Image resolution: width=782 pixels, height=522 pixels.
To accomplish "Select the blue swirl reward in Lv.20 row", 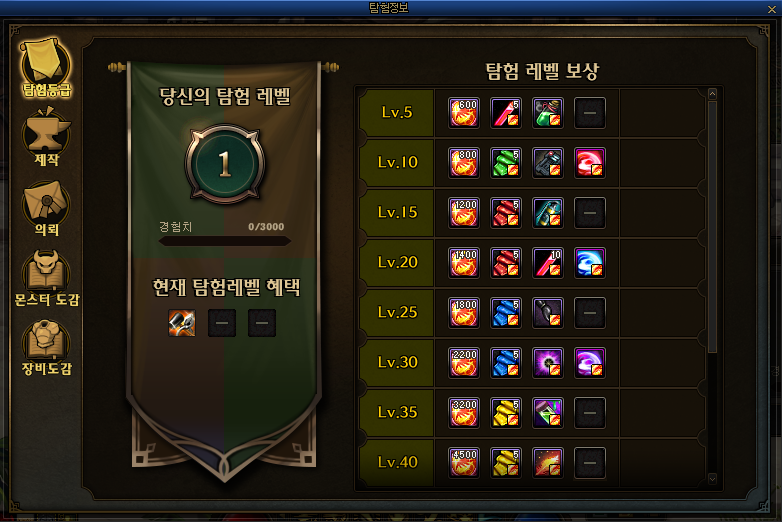I will 589,263.
